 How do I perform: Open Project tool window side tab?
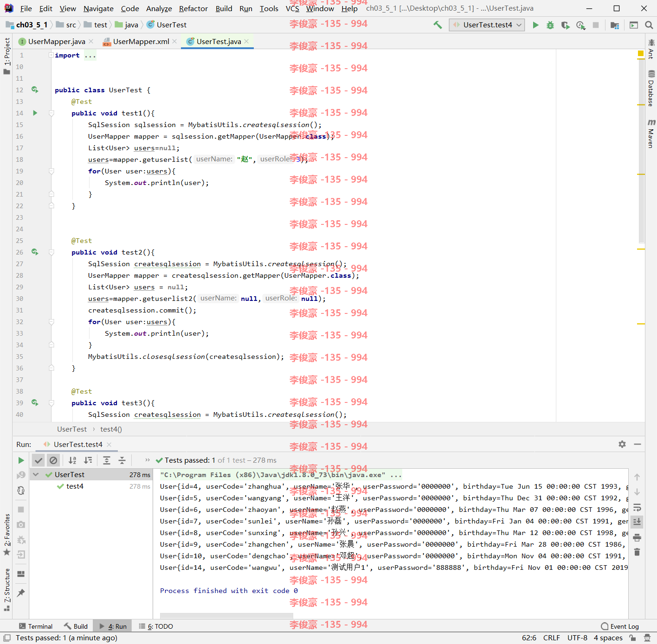(6, 56)
